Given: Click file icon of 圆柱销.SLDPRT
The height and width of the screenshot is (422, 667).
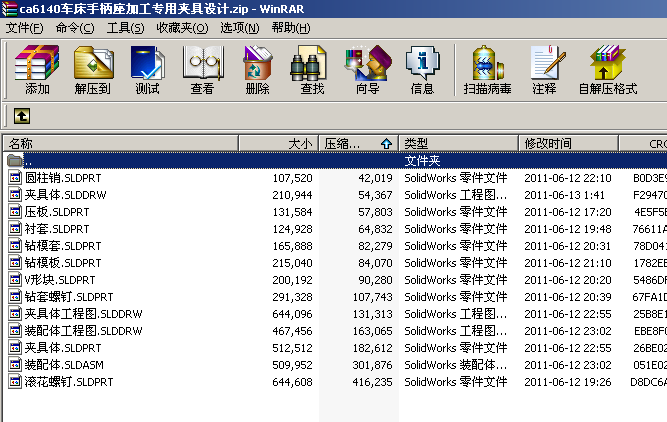Looking at the screenshot, I should [x=15, y=177].
